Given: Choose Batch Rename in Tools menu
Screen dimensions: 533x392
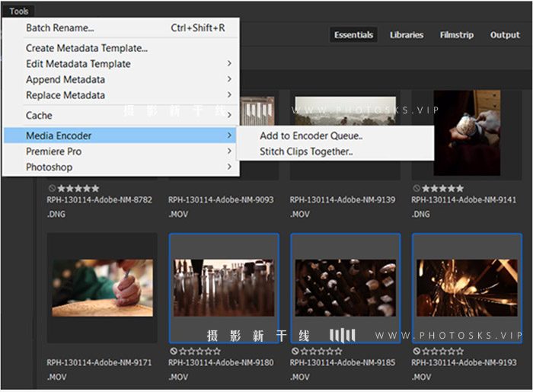Looking at the screenshot, I should pos(121,28).
